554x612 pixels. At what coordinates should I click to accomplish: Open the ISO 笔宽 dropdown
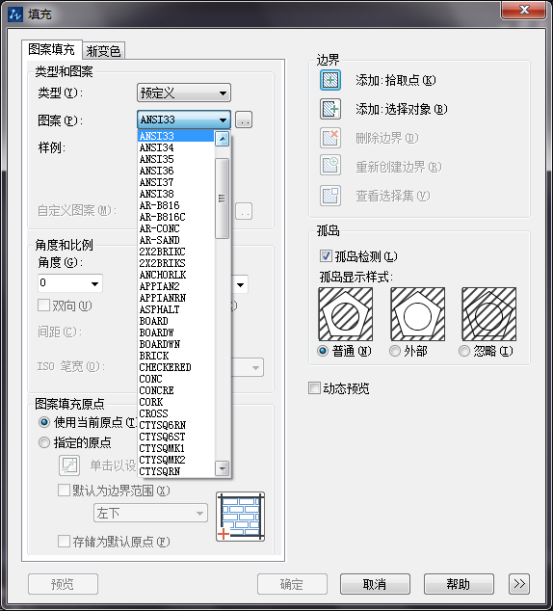[248, 367]
